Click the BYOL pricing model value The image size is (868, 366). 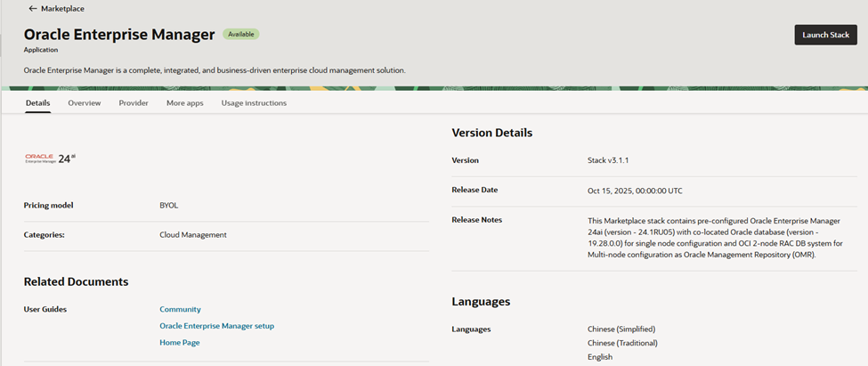coord(169,205)
